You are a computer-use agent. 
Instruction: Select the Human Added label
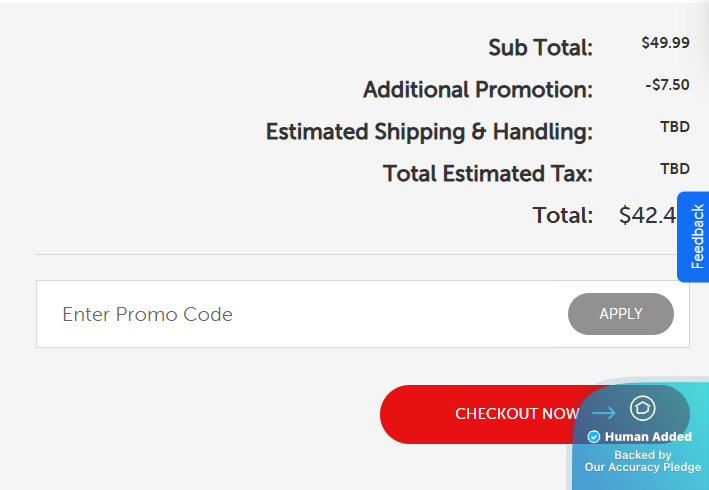click(648, 437)
